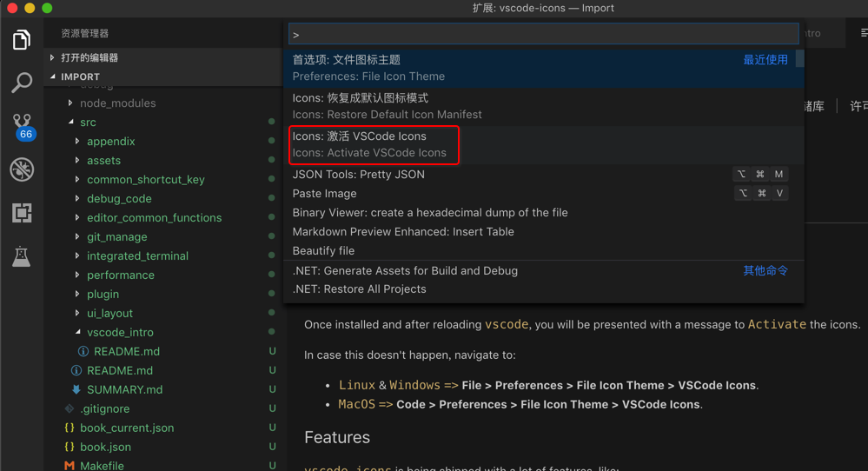Collapse the IMPORT folder section

click(x=53, y=76)
